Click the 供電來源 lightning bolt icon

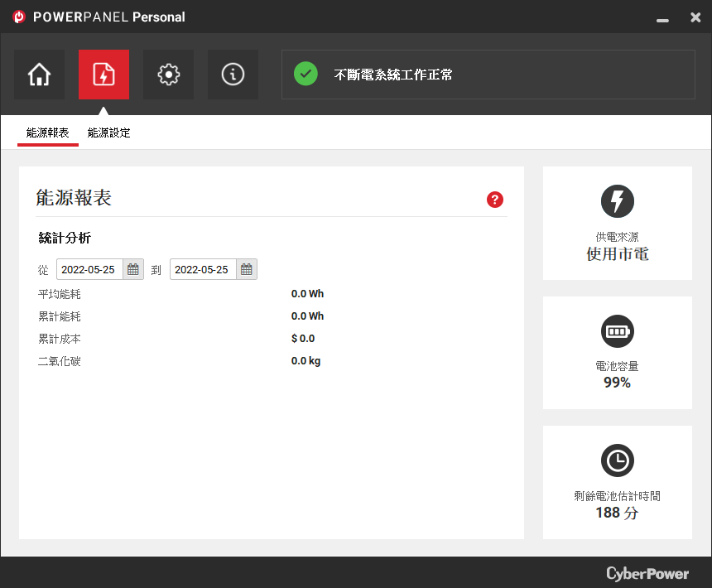[x=617, y=201]
